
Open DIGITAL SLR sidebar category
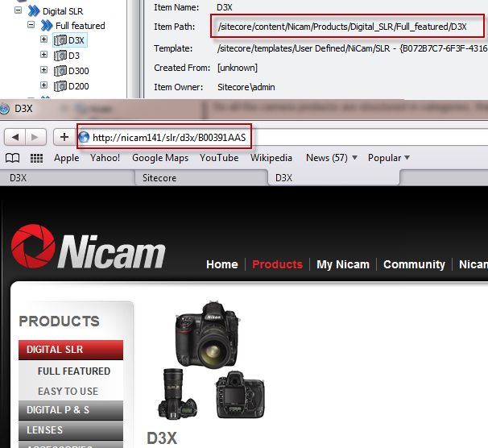(71, 350)
